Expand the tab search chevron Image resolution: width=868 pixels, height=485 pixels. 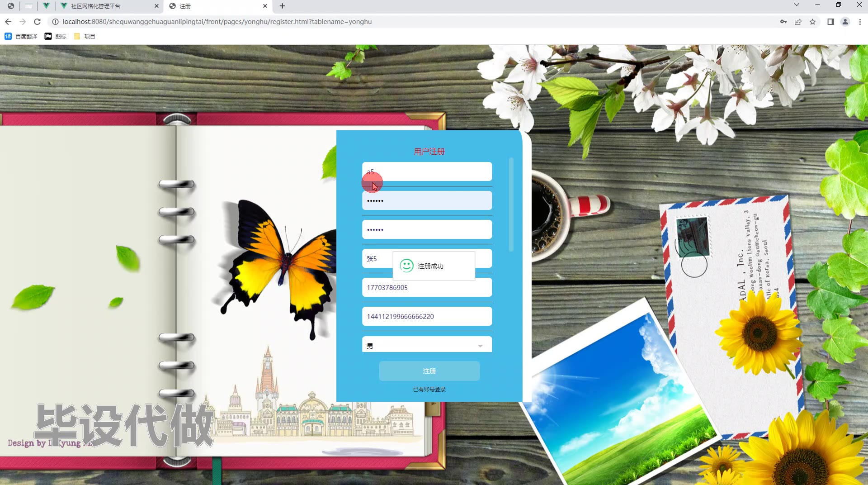(x=797, y=5)
